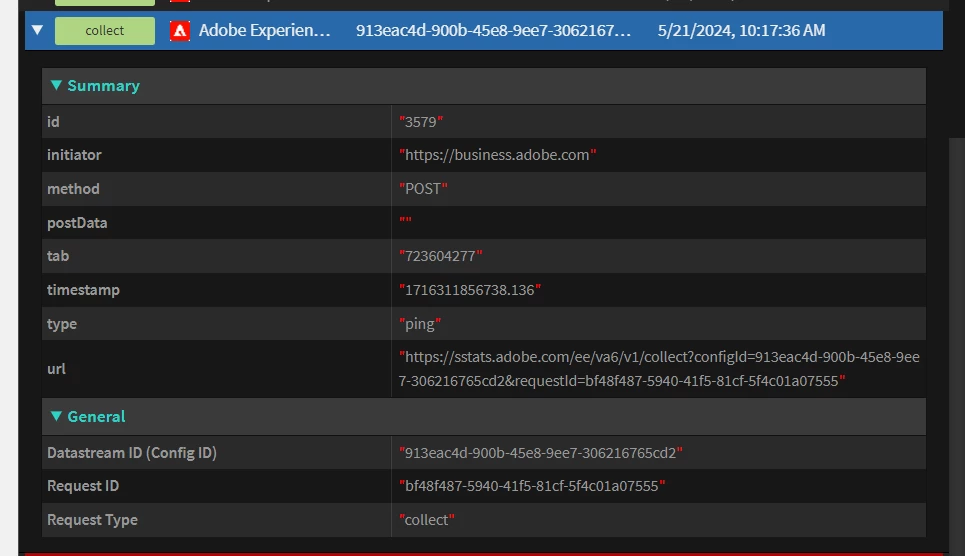The width and height of the screenshot is (965, 556).
Task: Select the bf48f487-5940-41f5-81cf-5f4c01a07555 request ID value
Action: click(532, 486)
